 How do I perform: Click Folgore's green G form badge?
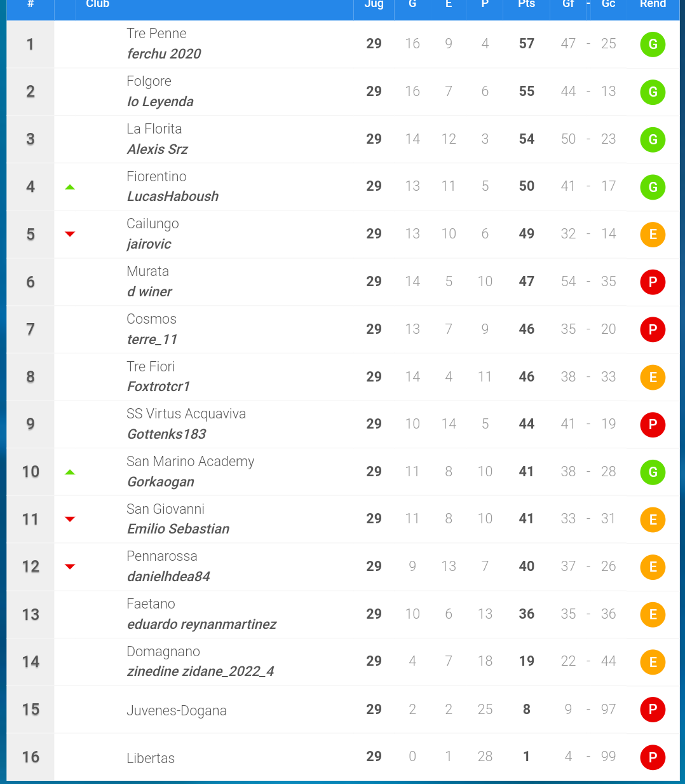[653, 92]
